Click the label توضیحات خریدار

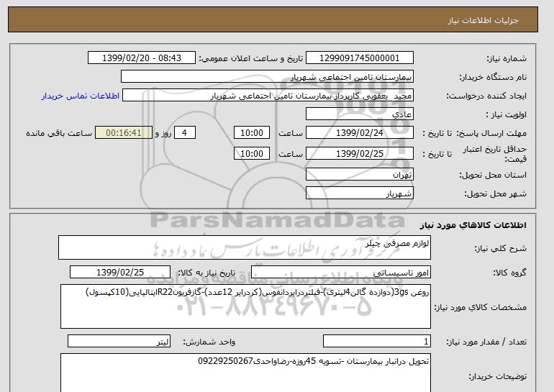[498, 376]
